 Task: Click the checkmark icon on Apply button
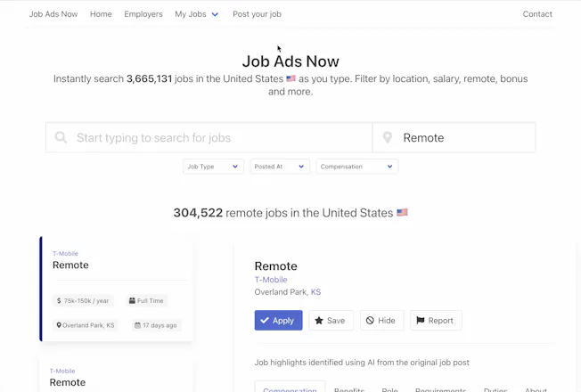265,321
